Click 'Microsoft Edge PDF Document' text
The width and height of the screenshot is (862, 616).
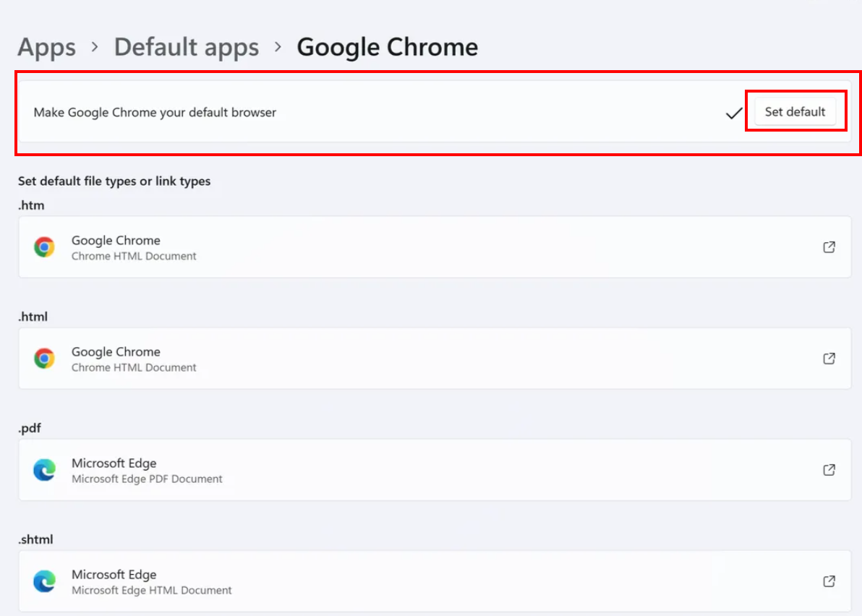point(147,479)
